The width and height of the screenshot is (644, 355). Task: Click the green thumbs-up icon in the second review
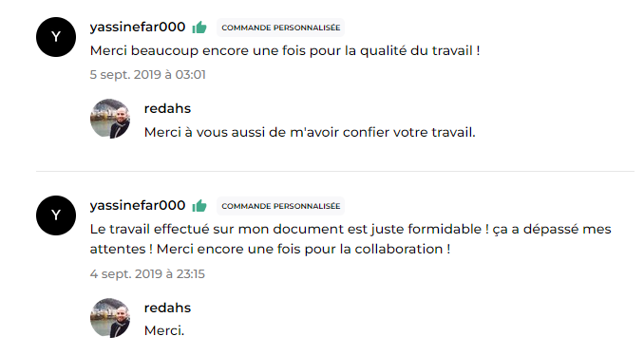199,206
